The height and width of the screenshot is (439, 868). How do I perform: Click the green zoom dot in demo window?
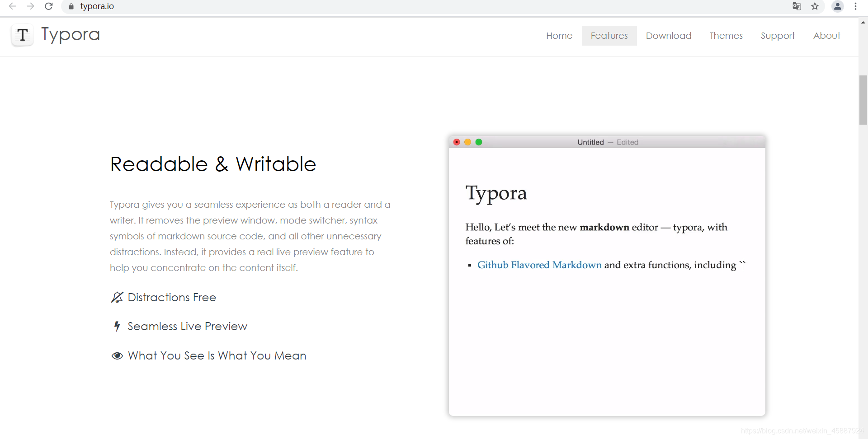tap(479, 142)
